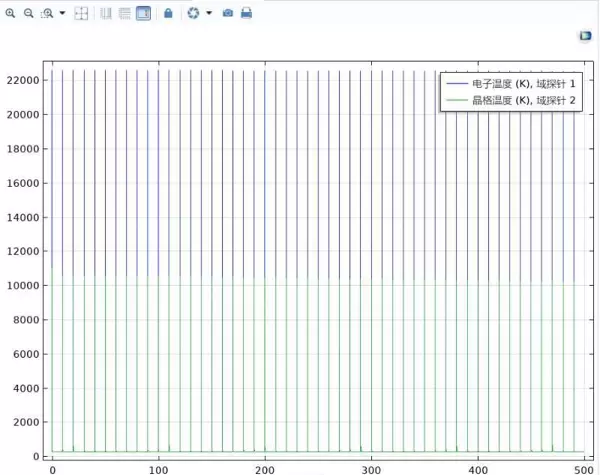This screenshot has height=475, width=600.
Task: Click the print icon
Action: (x=246, y=14)
